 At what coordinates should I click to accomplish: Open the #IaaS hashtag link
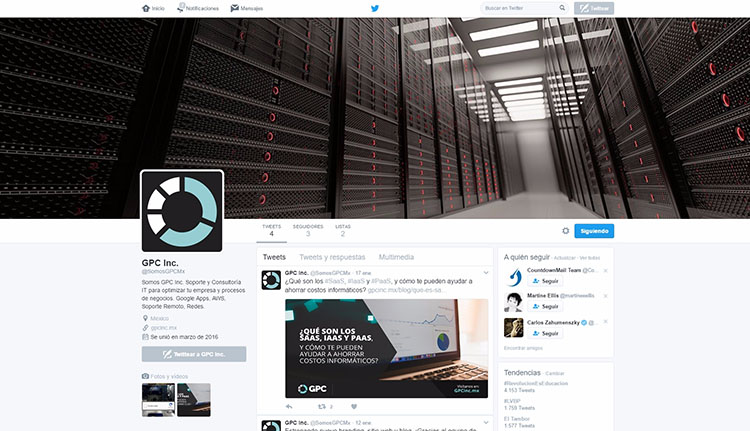356,281
